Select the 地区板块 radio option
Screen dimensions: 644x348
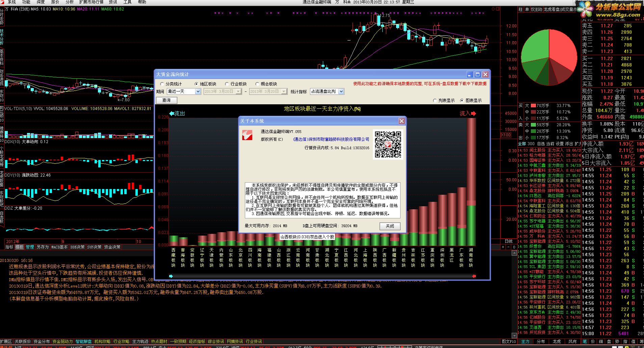(x=205, y=84)
